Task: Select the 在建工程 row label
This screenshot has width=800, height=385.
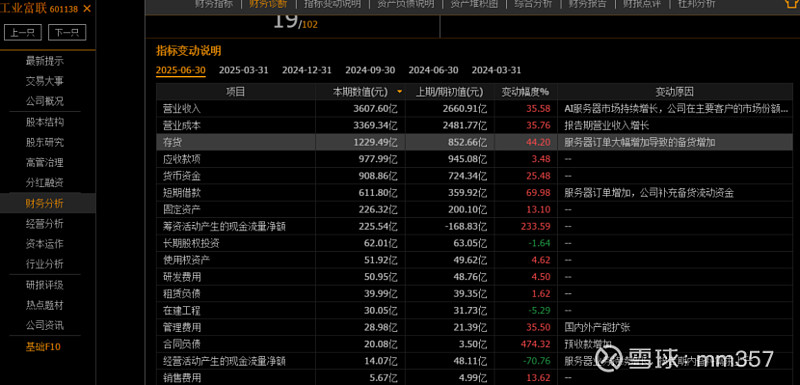Action: point(182,311)
